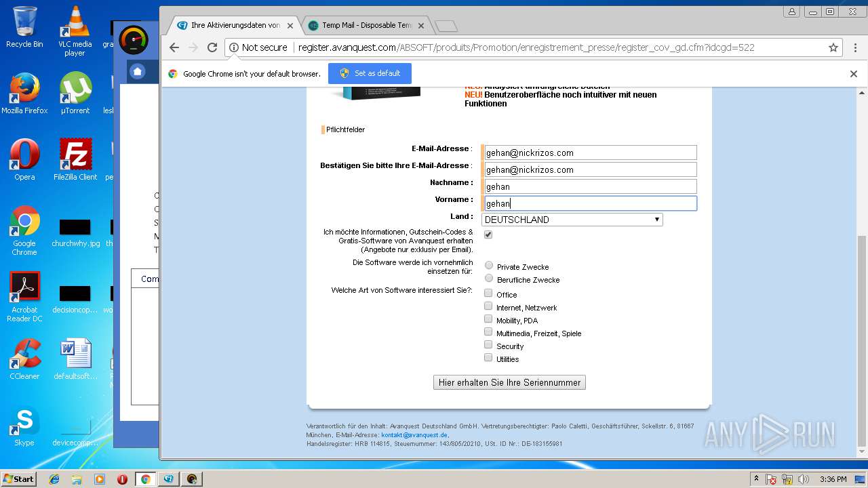Close the Temp Mail tab

(x=421, y=26)
